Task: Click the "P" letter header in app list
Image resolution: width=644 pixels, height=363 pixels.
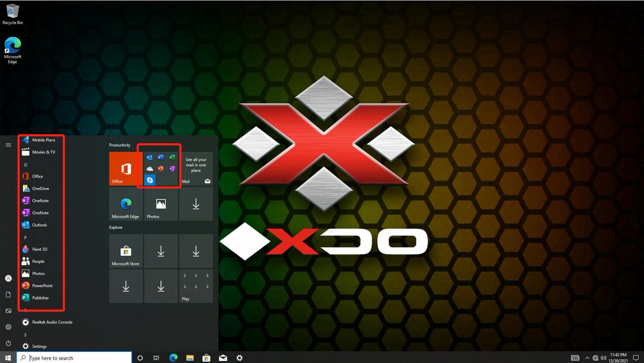Action: click(x=26, y=237)
